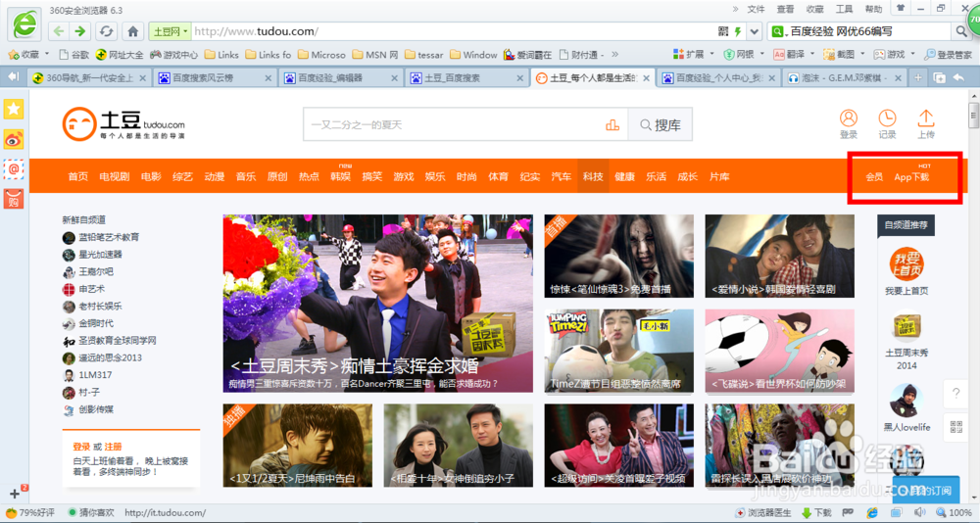The image size is (980, 523).
Task: Click the App下载 link
Action: [911, 177]
